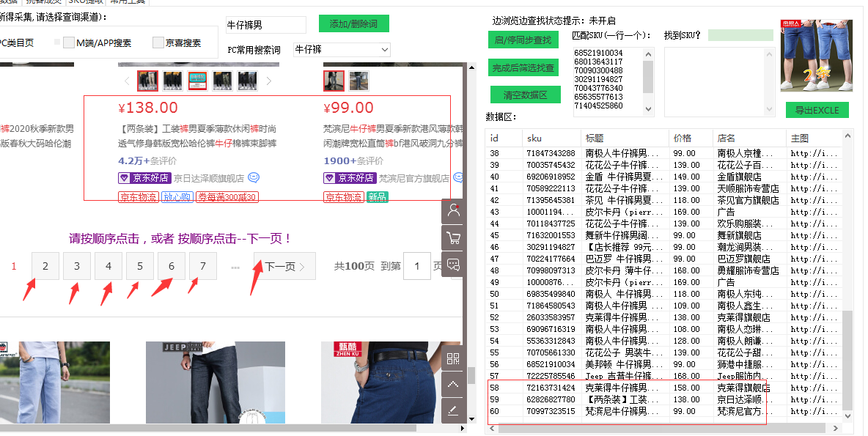The image size is (868, 436).
Task: Click the 店名 column header
Action: pyautogui.click(x=749, y=138)
